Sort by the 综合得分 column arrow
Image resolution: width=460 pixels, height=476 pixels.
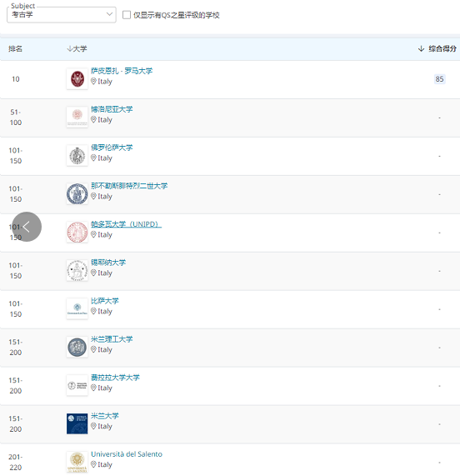421,48
